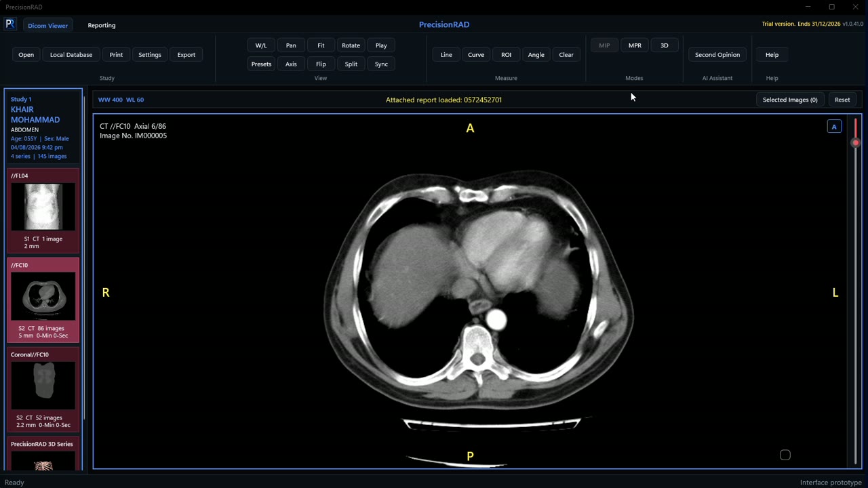Activate the Pan tool
This screenshot has height=488, width=868.
tap(291, 45)
